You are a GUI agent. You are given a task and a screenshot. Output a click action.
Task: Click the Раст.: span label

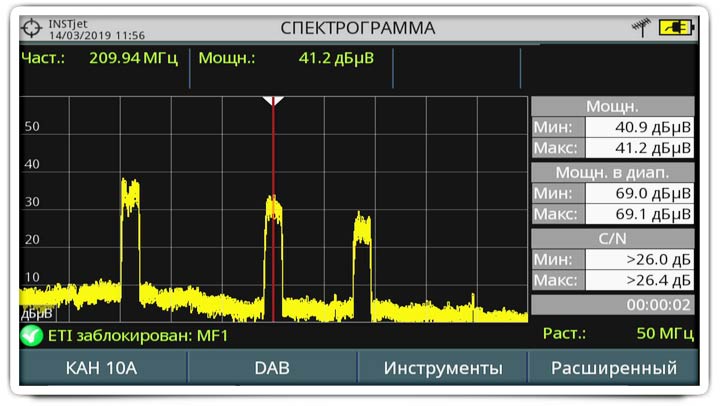tap(564, 333)
